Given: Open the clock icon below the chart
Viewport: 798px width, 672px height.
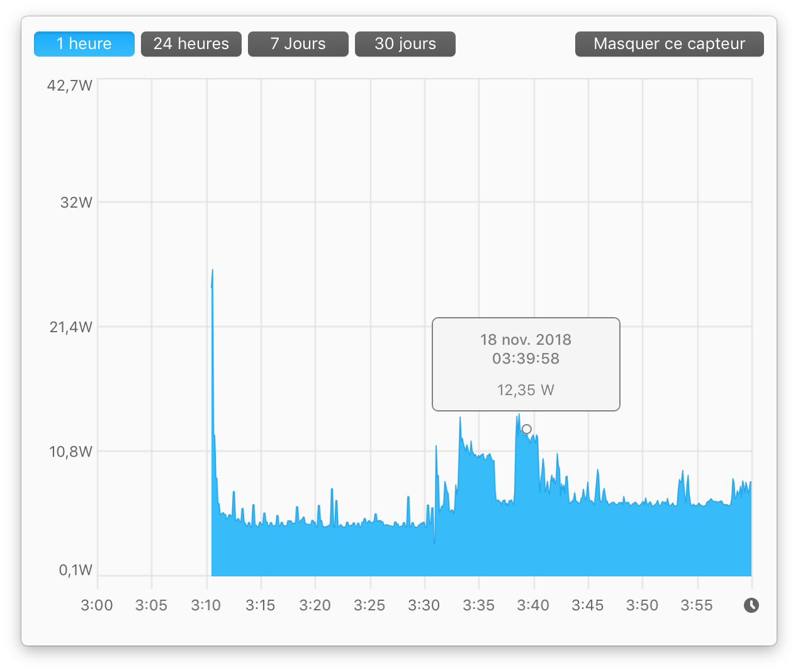Looking at the screenshot, I should pos(753,605).
